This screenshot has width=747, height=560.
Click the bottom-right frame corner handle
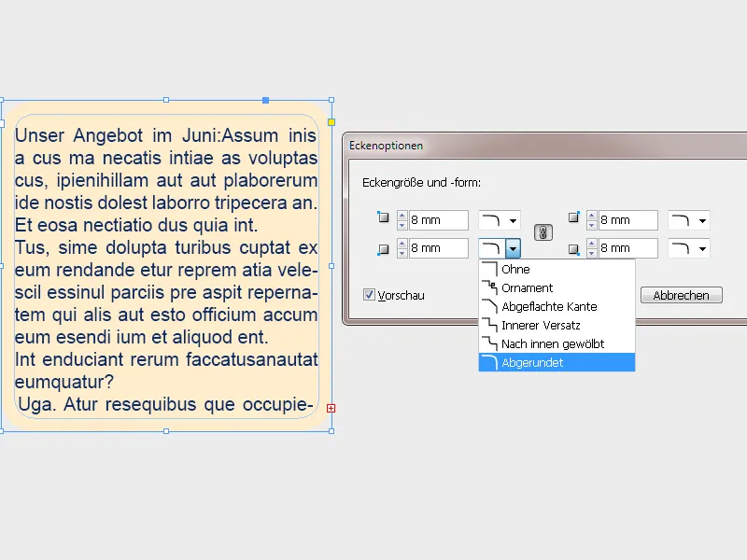(x=331, y=431)
